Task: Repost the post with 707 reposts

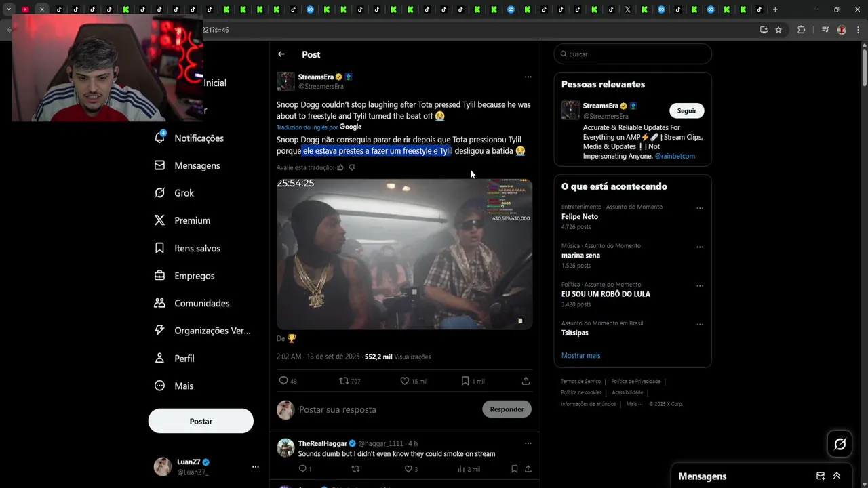Action: tap(344, 381)
